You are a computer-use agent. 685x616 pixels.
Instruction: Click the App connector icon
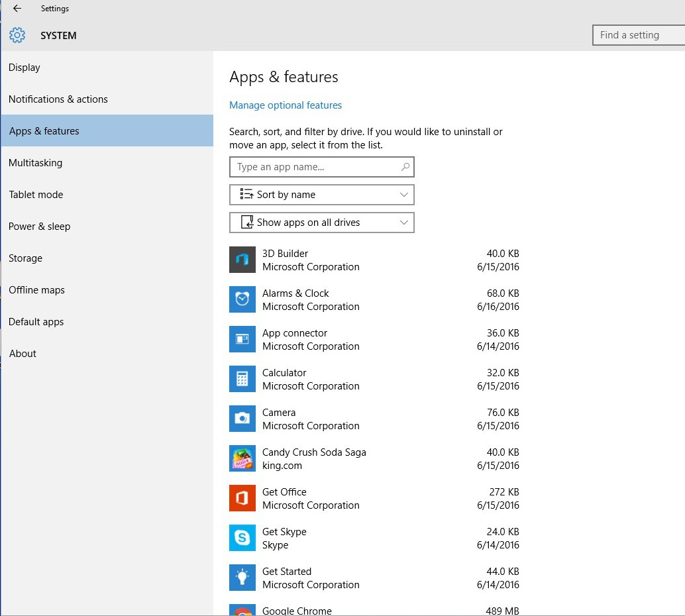pos(242,339)
